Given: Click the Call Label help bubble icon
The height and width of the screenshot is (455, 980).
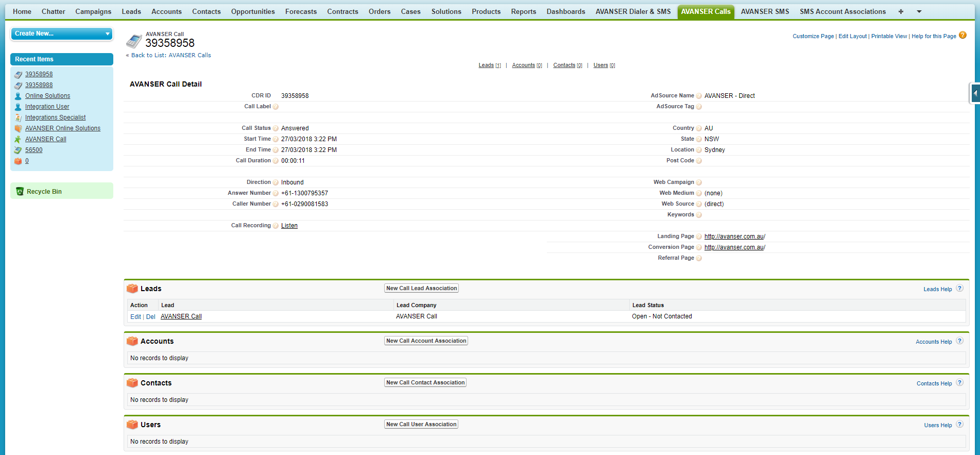Looking at the screenshot, I should pyautogui.click(x=276, y=107).
